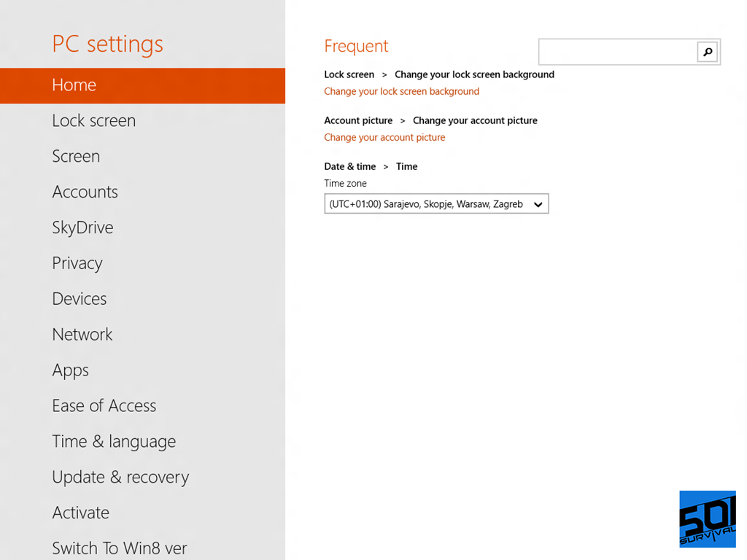The height and width of the screenshot is (560, 747).
Task: Open SkyDrive settings
Action: click(x=83, y=227)
